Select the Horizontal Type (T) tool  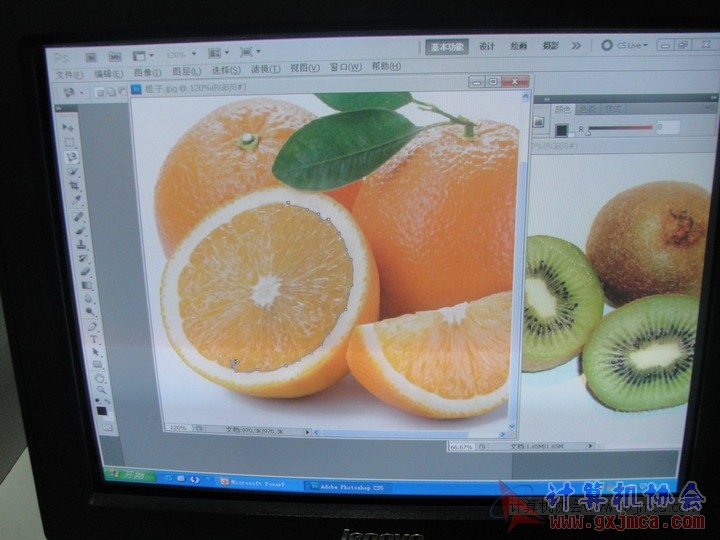(94, 340)
